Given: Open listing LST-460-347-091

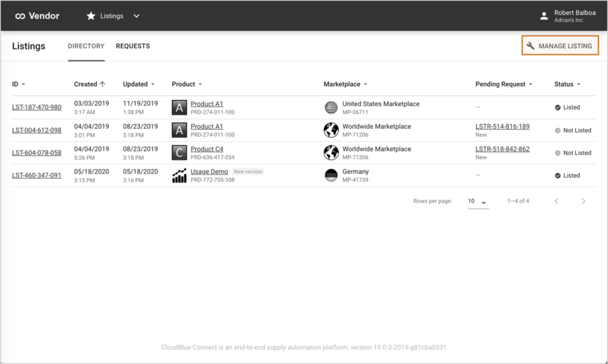Looking at the screenshot, I should (36, 175).
